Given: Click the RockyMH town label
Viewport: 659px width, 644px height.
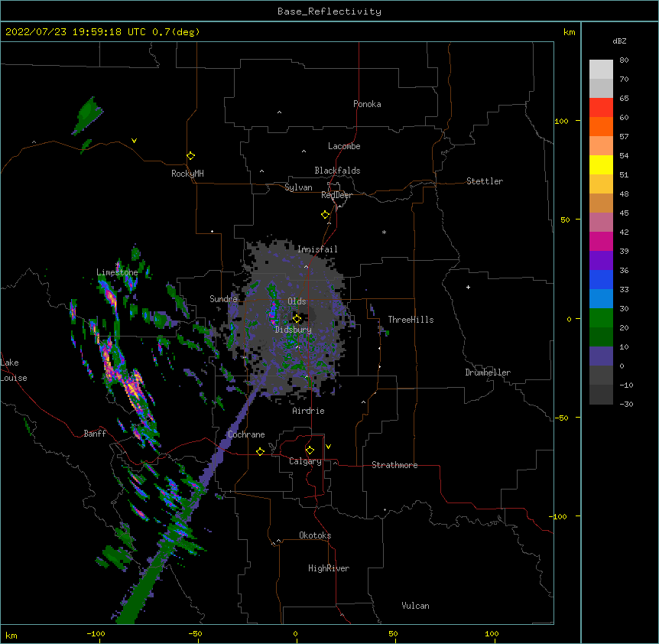Looking at the screenshot, I should pyautogui.click(x=187, y=174).
